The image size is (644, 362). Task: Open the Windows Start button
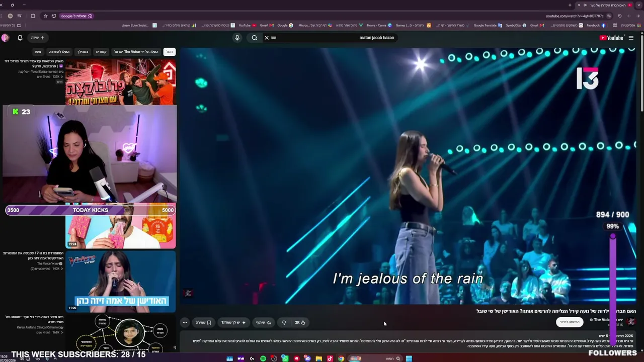(x=409, y=358)
